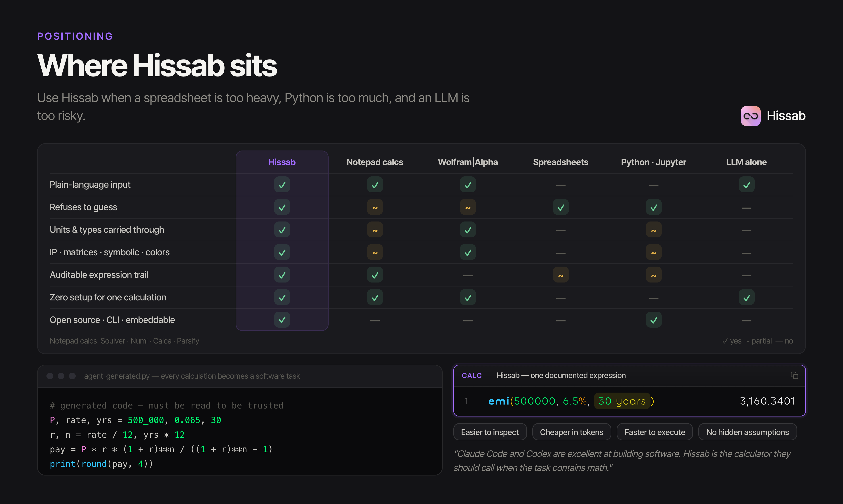
Task: Click Wolfram|Alpha check for IP matrices row
Action: coord(468,252)
